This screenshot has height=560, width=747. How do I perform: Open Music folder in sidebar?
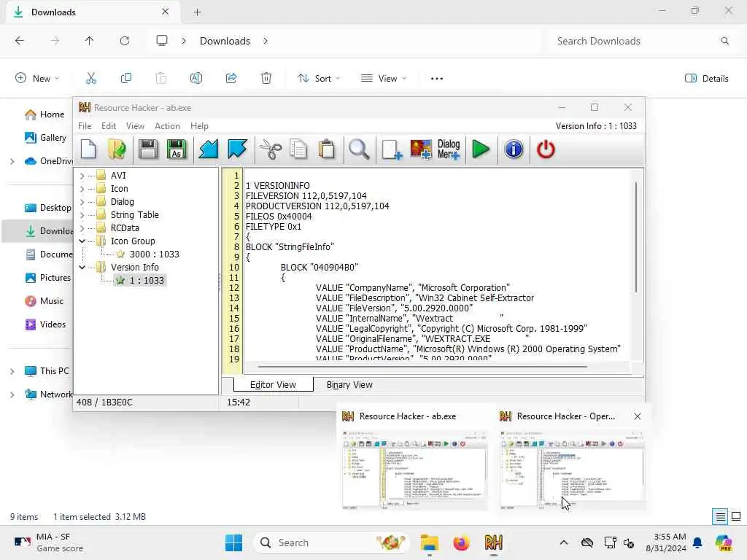[44, 301]
